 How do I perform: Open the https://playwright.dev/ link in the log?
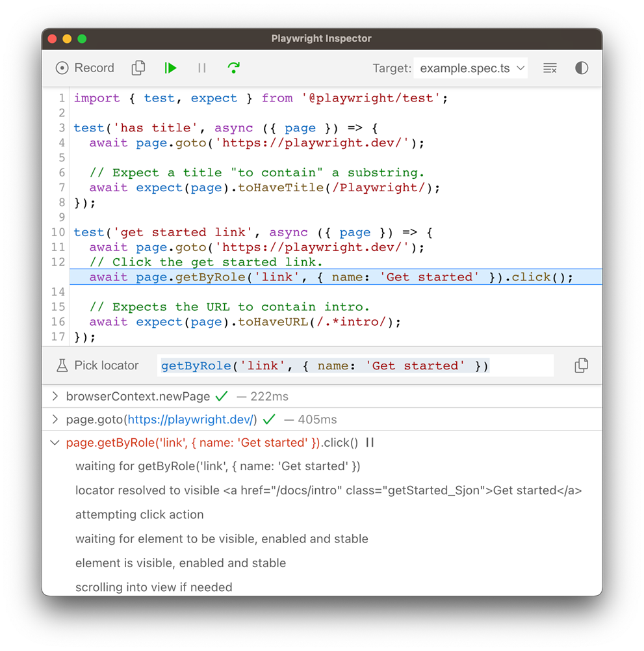coord(190,419)
